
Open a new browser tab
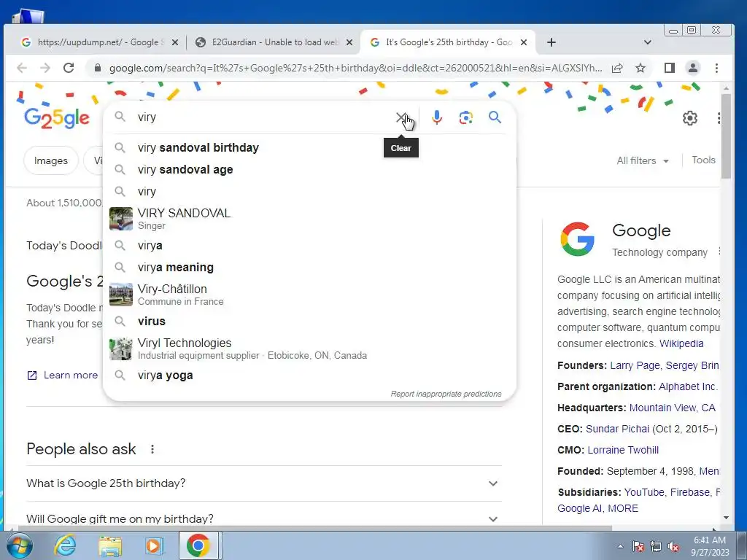pyautogui.click(x=551, y=42)
